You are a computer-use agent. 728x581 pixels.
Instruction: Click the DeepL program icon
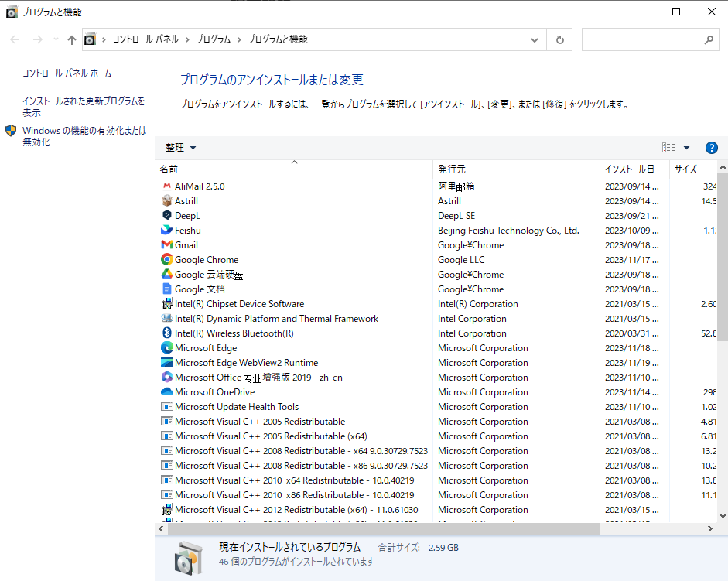coord(166,215)
